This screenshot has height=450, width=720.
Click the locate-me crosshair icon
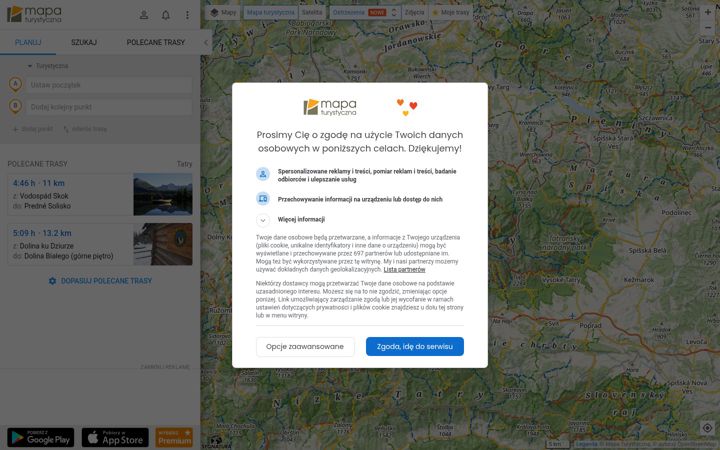point(707,428)
